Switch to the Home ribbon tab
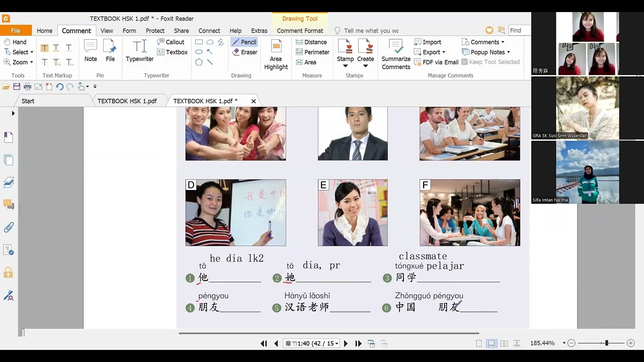This screenshot has height=362, width=644. pos(44,31)
